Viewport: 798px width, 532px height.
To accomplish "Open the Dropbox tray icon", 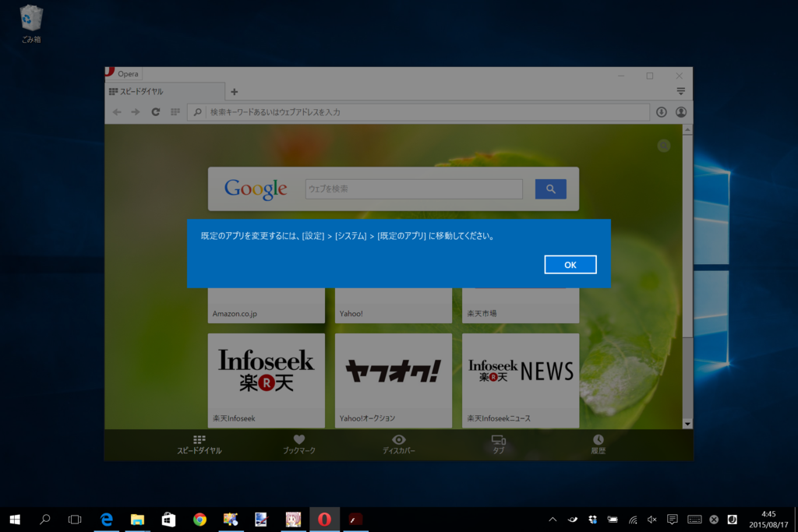I will point(592,520).
